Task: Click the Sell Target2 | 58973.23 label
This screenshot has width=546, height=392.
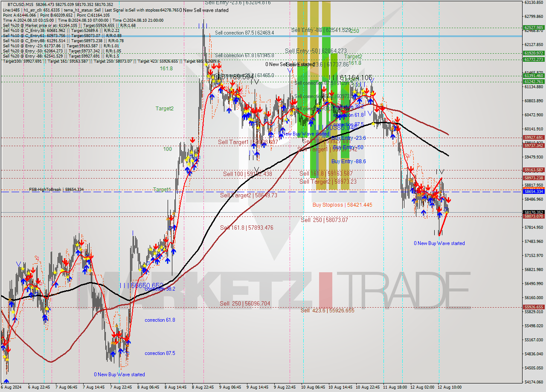Action: (x=328, y=182)
